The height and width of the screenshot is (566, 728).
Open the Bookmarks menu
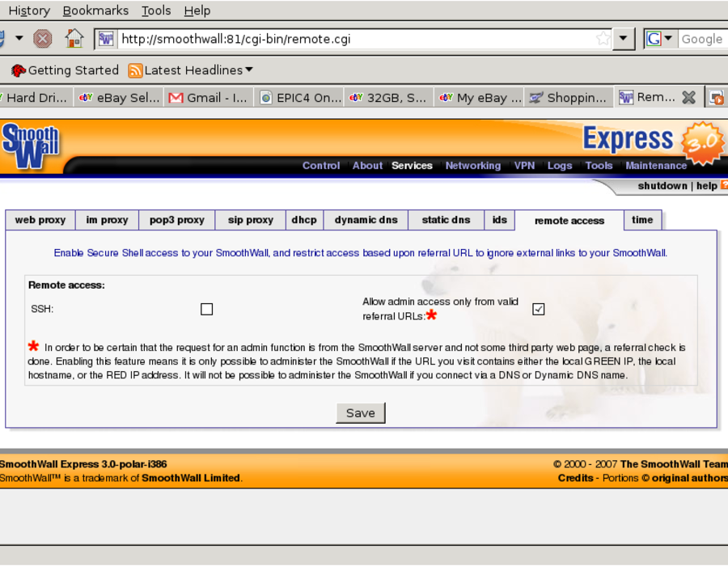[95, 11]
